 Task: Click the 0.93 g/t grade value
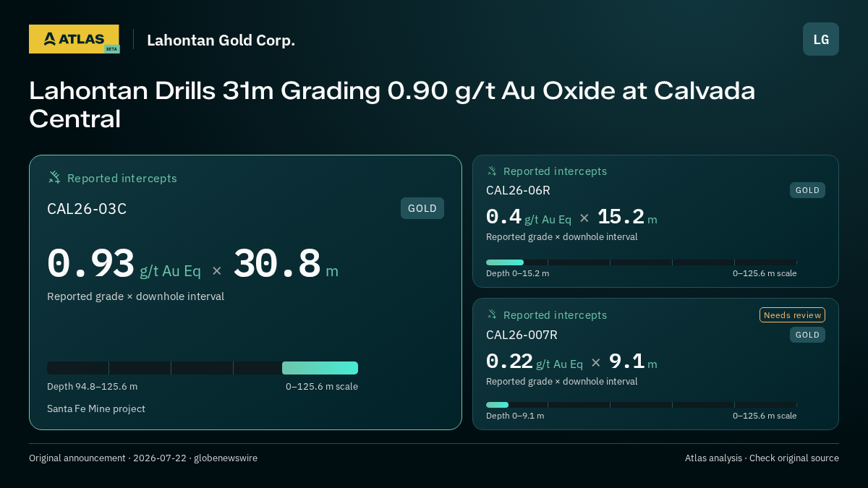pyautogui.click(x=90, y=264)
